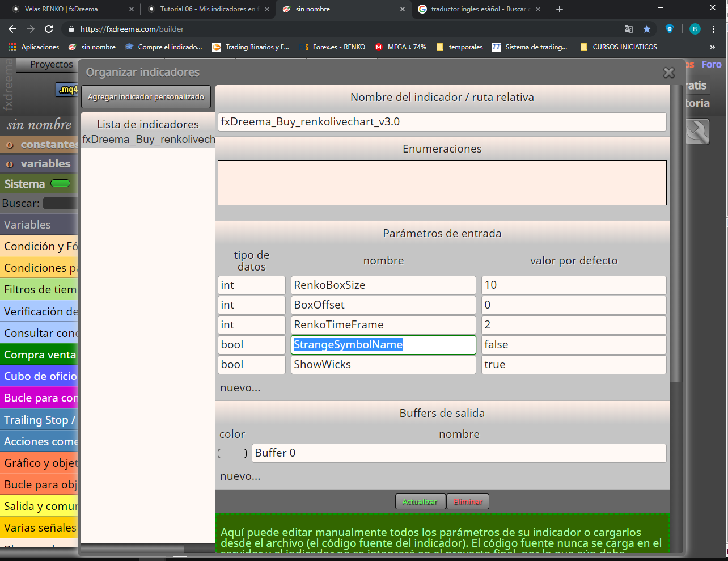Edit the BoxOffset name field

tap(383, 305)
